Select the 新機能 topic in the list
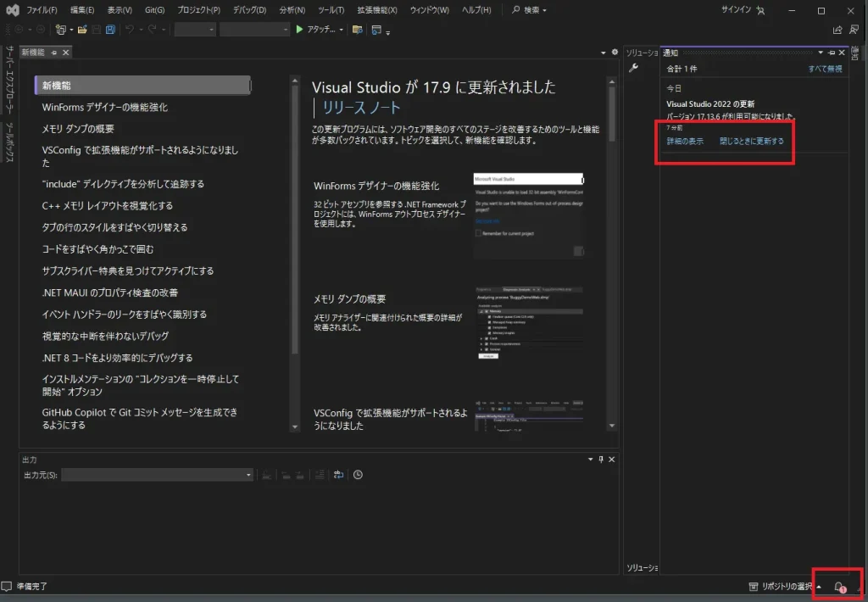The image size is (868, 602). pos(142,86)
